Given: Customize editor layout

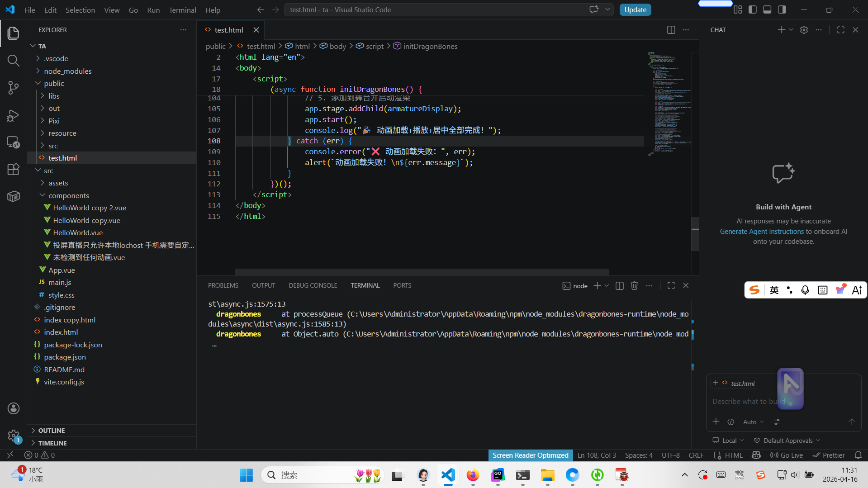Looking at the screenshot, I should point(738,9).
